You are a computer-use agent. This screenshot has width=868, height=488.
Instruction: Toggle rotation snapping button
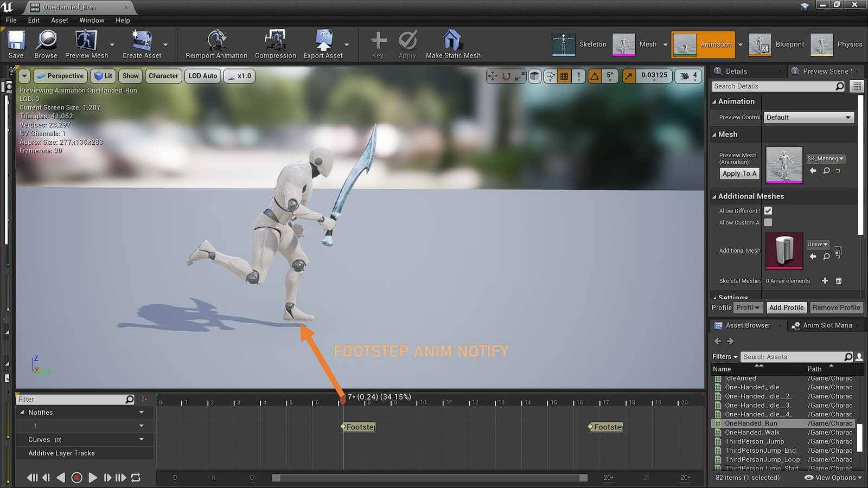coord(595,76)
